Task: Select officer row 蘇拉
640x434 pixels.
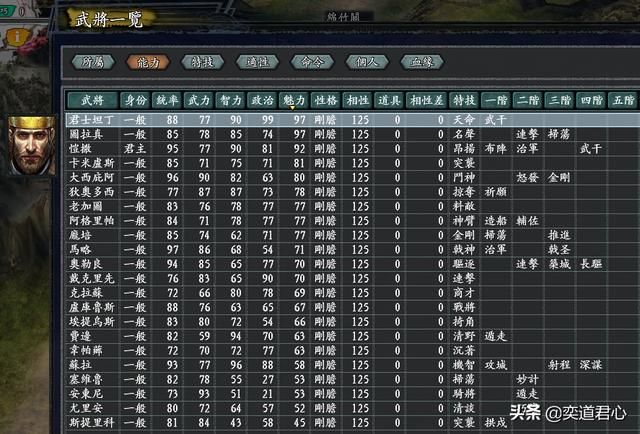Action: [353, 365]
